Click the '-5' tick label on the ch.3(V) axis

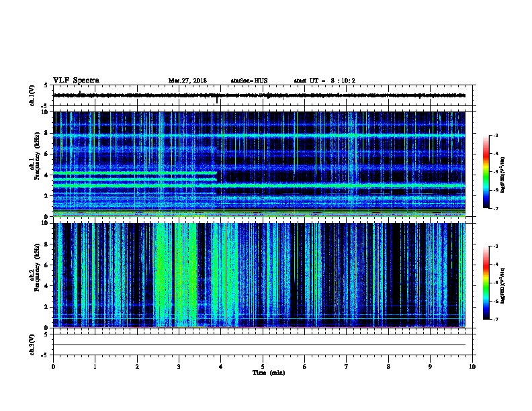(x=45, y=355)
